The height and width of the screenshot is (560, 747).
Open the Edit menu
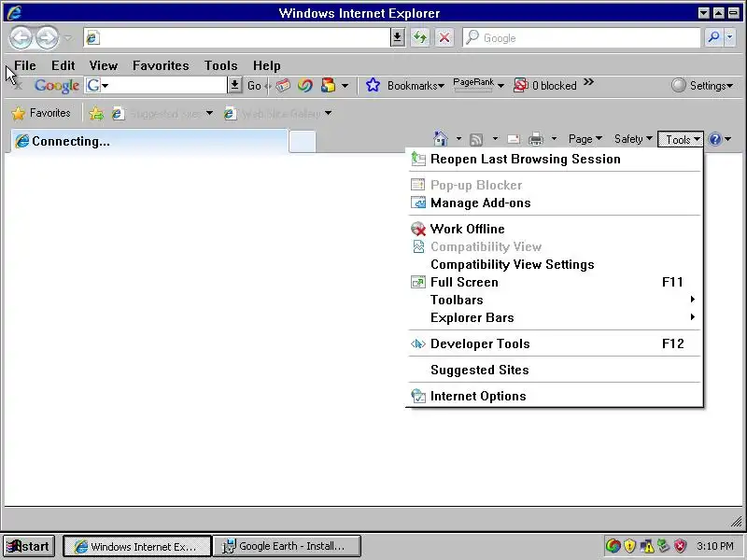[x=63, y=65]
